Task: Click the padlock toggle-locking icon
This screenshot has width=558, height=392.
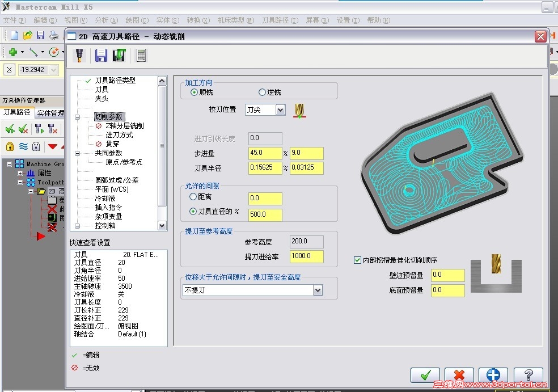Action: (10, 146)
